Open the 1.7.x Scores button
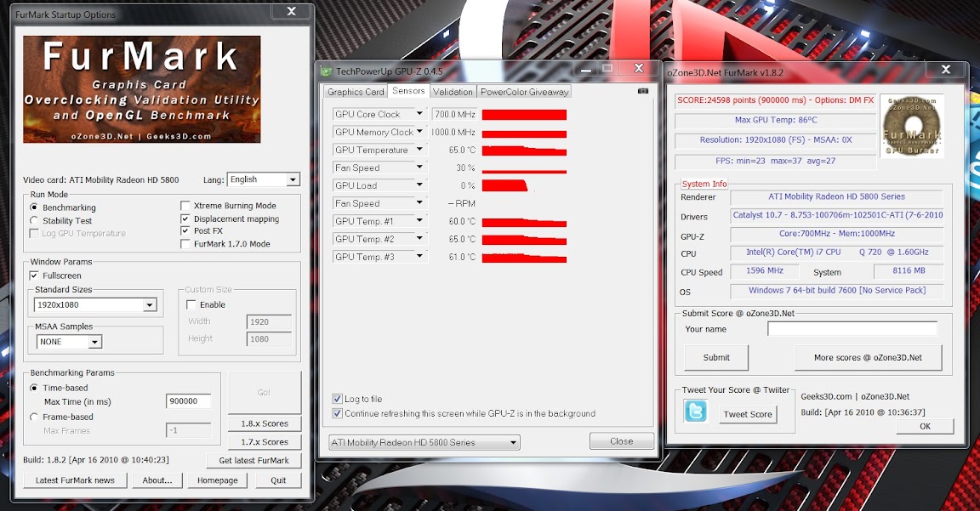 click(x=264, y=441)
